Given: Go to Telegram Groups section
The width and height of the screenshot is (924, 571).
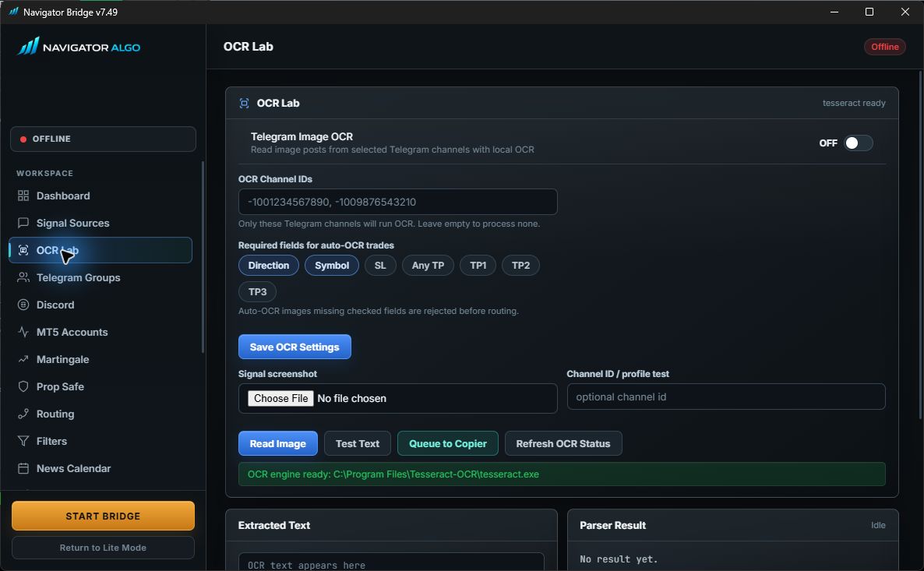Looking at the screenshot, I should click(x=101, y=277).
